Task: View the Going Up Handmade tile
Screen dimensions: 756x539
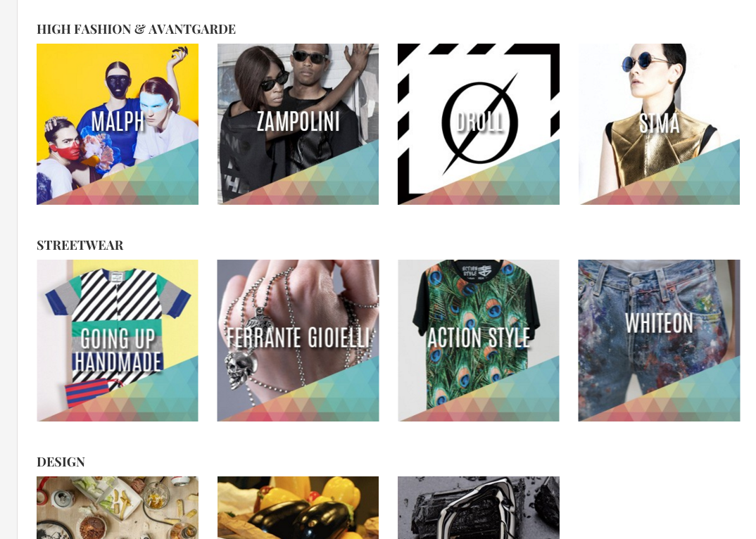Action: (117, 341)
